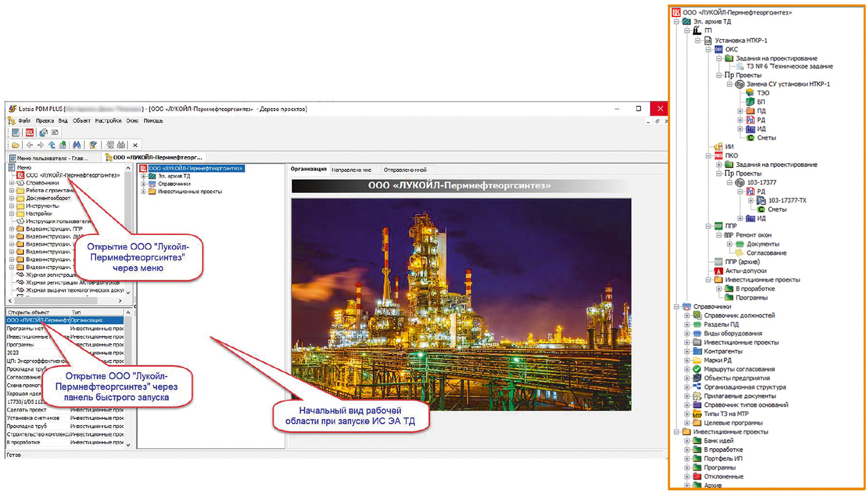Click user menu panel vertical scrollbar
This screenshot has height=497, width=868.
click(128, 230)
